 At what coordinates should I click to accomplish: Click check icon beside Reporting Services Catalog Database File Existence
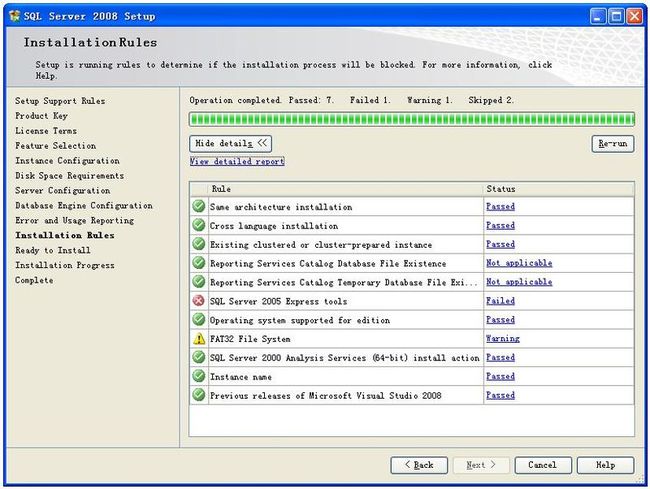click(199, 263)
